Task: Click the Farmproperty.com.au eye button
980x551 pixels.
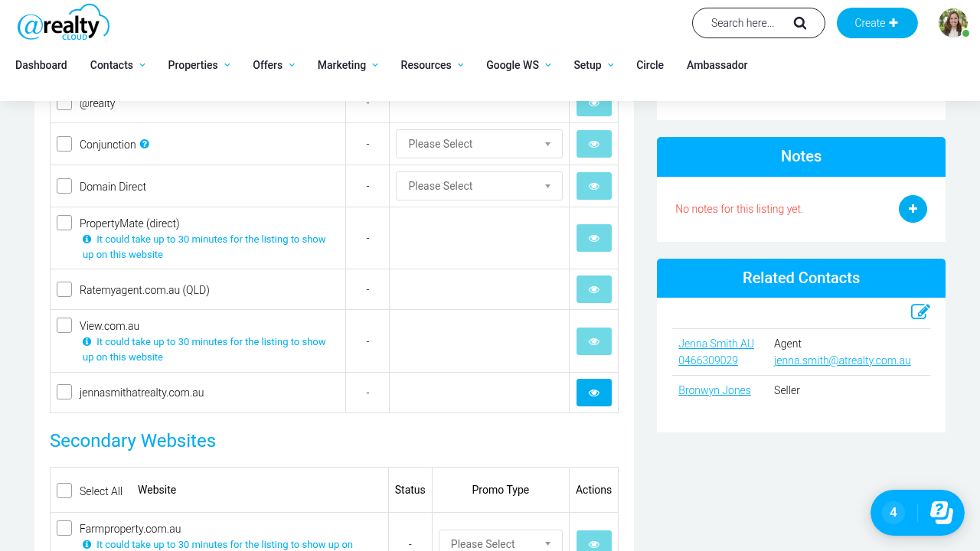Action: coord(594,541)
